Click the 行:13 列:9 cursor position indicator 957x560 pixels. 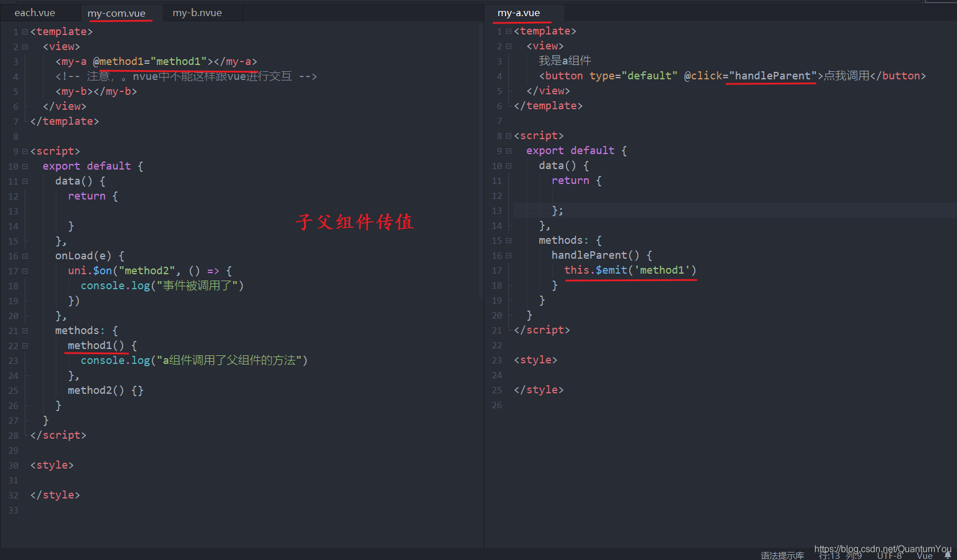click(x=840, y=555)
